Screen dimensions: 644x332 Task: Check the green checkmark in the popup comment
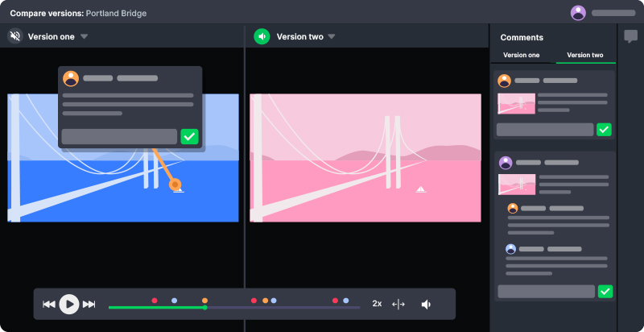[189, 136]
